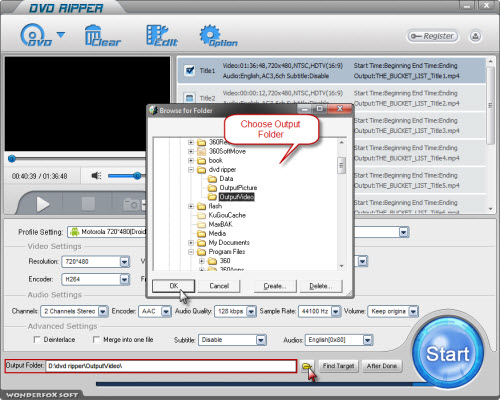Select the My Documents folder icon

tap(201, 243)
